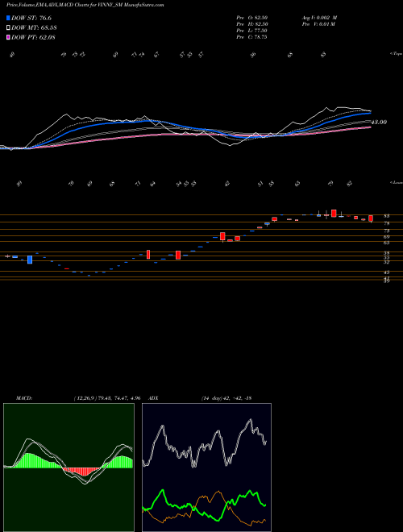Click the last red candlestick on the right
The image size is (403, 532).
[371, 218]
